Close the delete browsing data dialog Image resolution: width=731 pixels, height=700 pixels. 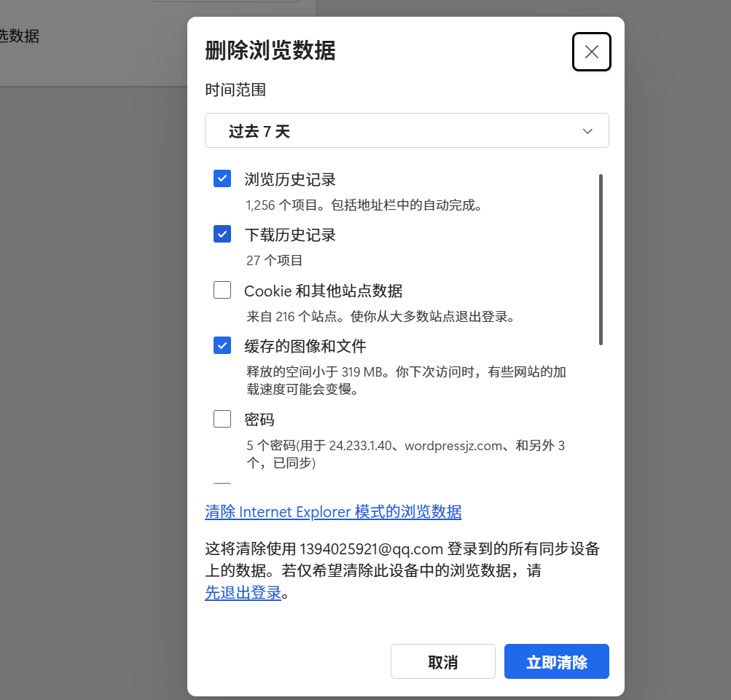point(592,52)
